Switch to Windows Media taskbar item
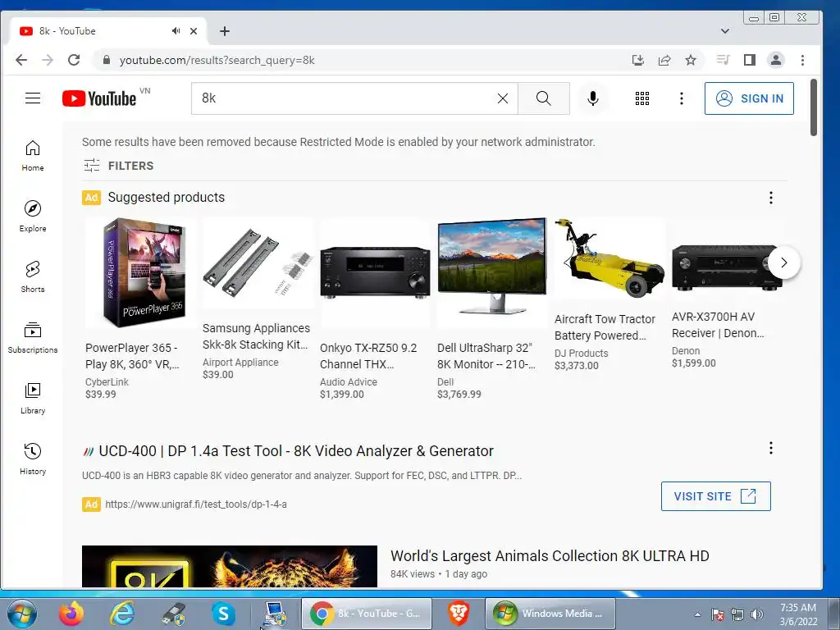 (x=550, y=614)
